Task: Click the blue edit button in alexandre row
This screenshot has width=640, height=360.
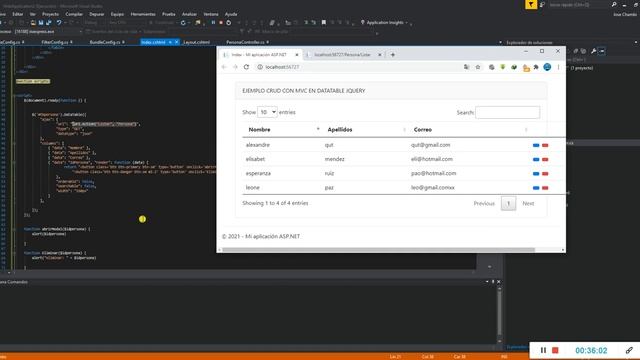Action: coord(536,145)
